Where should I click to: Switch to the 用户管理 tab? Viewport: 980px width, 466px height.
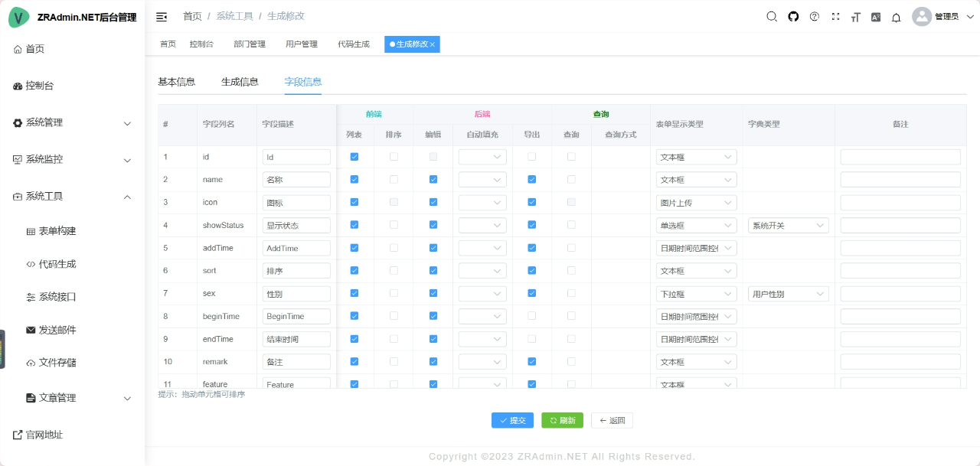tap(301, 44)
